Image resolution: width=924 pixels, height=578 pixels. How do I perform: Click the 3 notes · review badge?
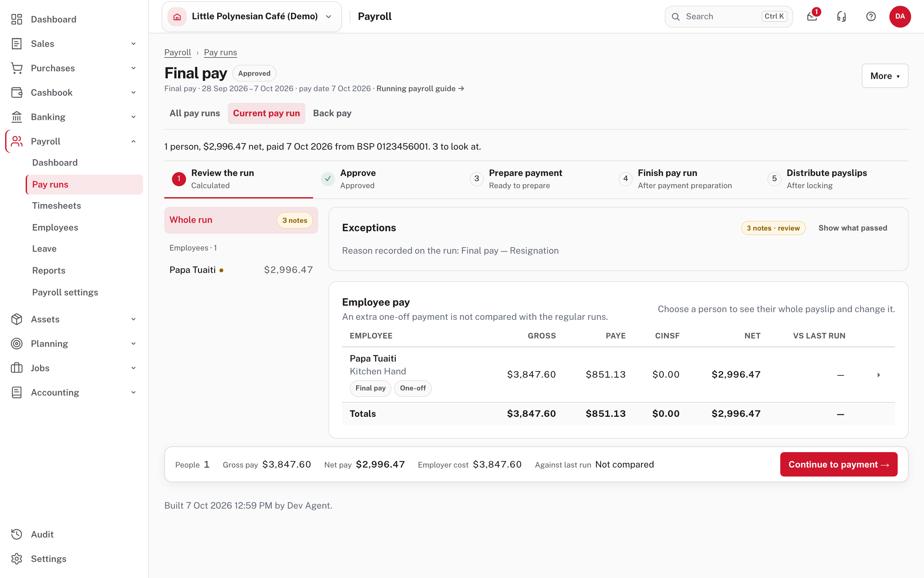pyautogui.click(x=773, y=228)
